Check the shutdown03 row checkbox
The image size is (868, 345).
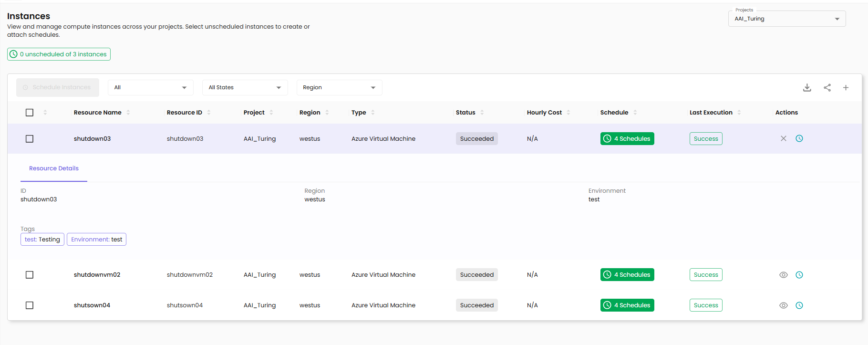coord(30,139)
